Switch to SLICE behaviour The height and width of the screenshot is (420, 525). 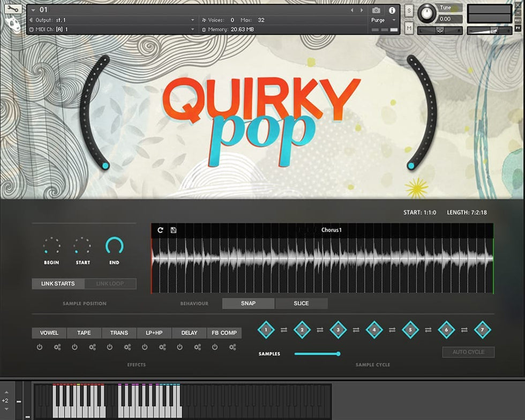click(x=301, y=303)
